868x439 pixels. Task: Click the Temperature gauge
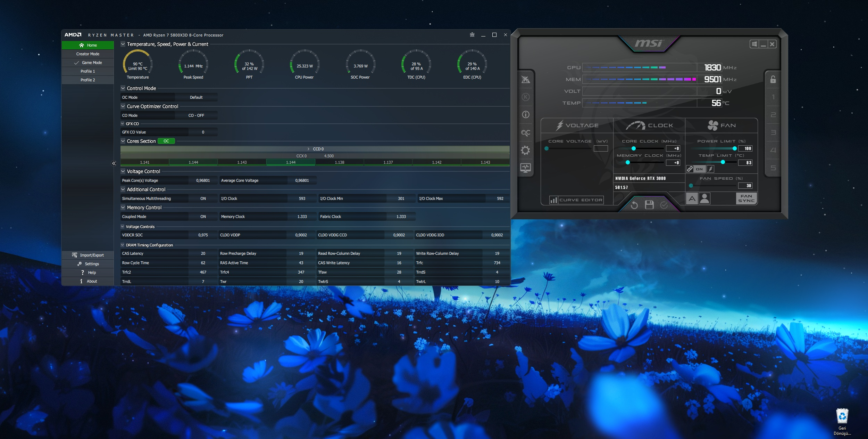click(138, 65)
